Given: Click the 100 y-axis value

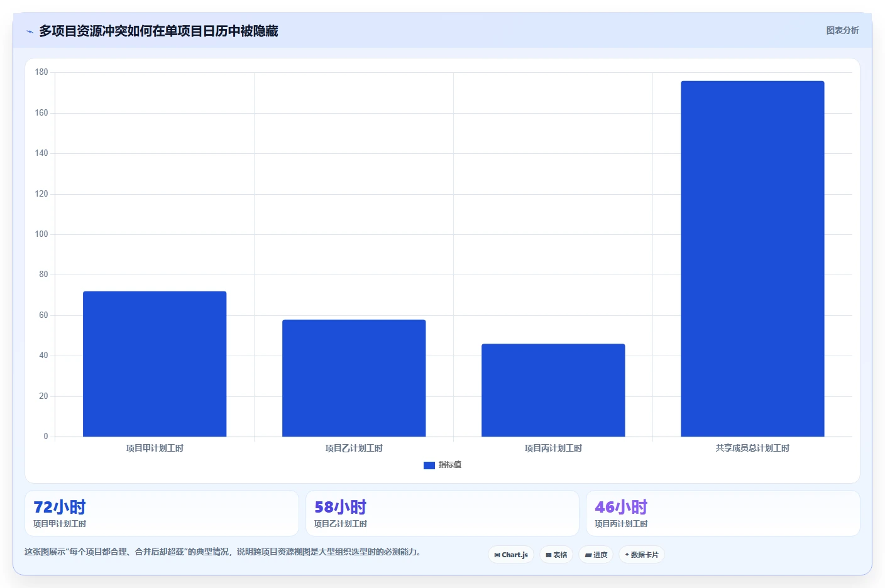Looking at the screenshot, I should tap(41, 234).
